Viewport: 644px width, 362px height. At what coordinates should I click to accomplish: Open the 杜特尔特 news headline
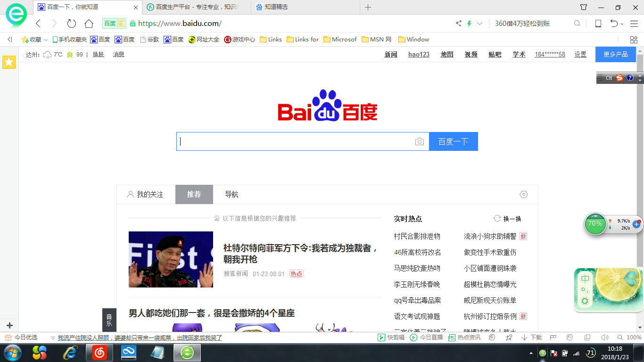301,254
